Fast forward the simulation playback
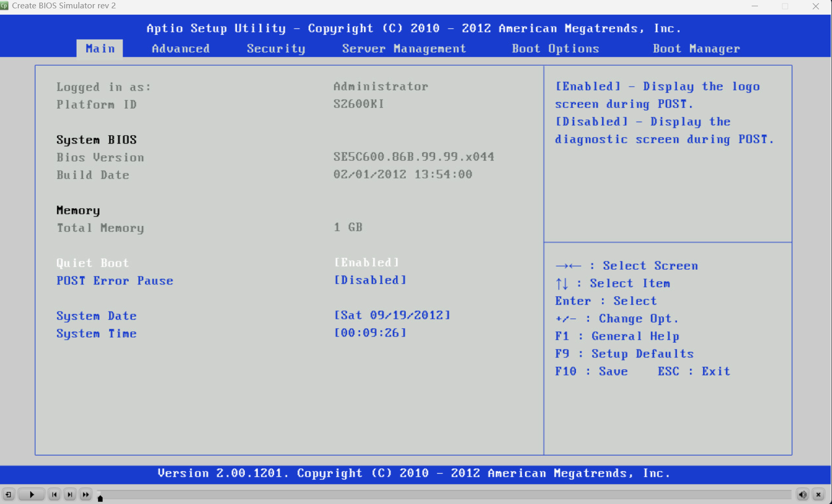The image size is (832, 504). tap(86, 495)
